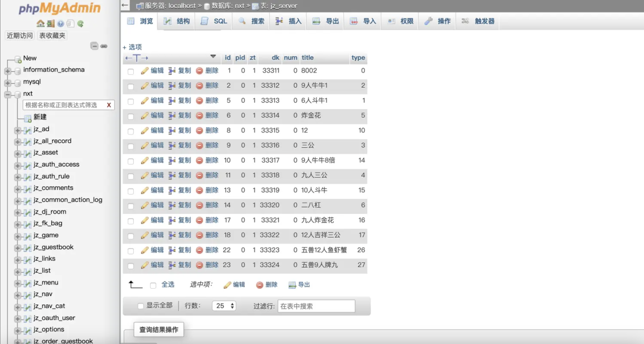The image size is (644, 344).
Task: Click the red delete icon for row 10人斗牛
Action: coord(199,191)
